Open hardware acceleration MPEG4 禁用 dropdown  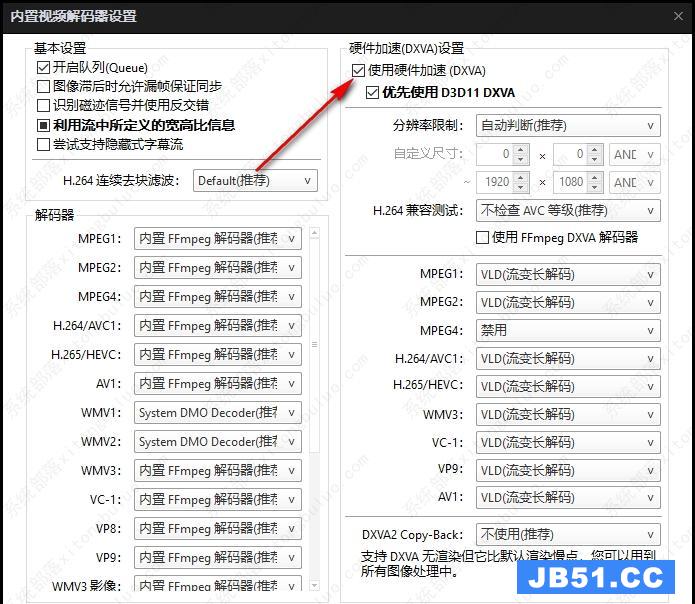(x=567, y=330)
